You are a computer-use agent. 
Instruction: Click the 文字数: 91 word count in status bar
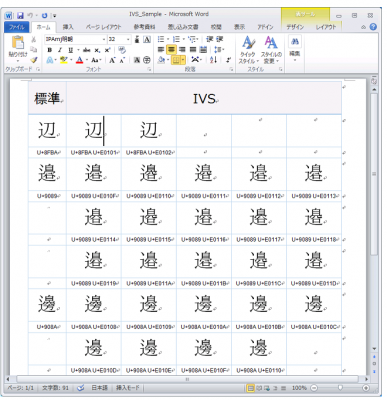click(x=55, y=388)
